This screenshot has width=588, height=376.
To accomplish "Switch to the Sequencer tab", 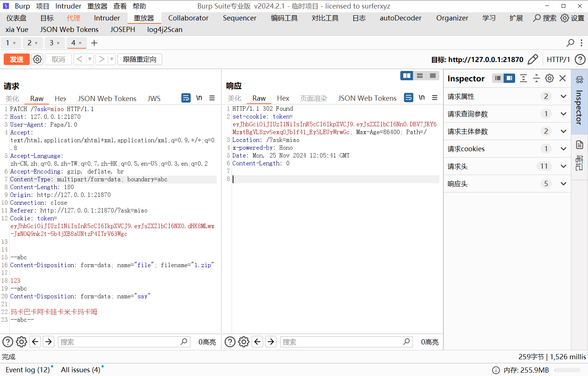I will (x=240, y=18).
